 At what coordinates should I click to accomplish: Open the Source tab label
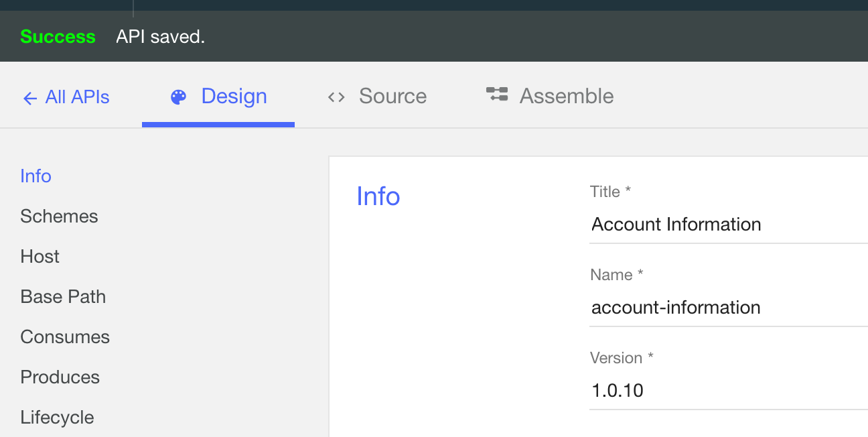(x=392, y=97)
